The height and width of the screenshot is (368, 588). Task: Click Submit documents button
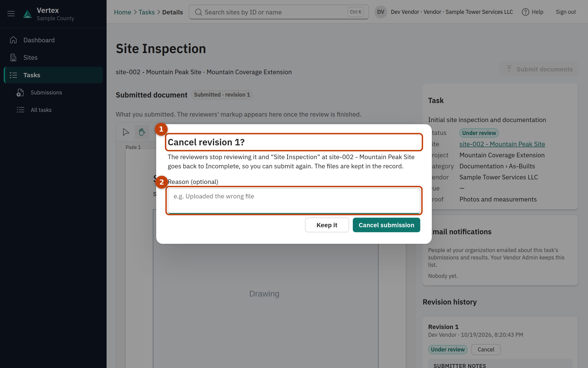(539, 69)
